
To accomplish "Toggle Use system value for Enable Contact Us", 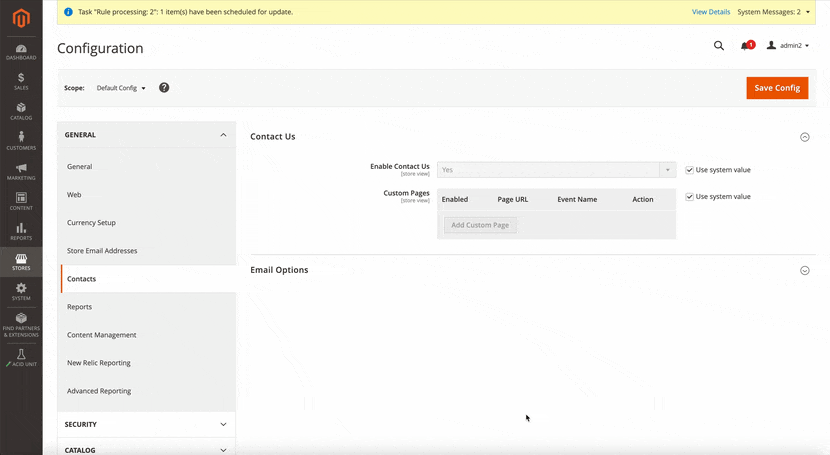I will 690,170.
